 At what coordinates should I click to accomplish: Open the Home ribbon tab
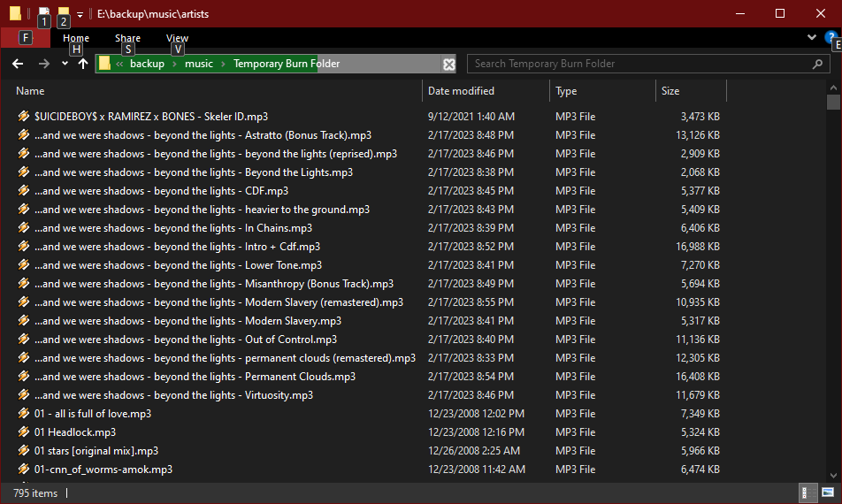click(76, 38)
